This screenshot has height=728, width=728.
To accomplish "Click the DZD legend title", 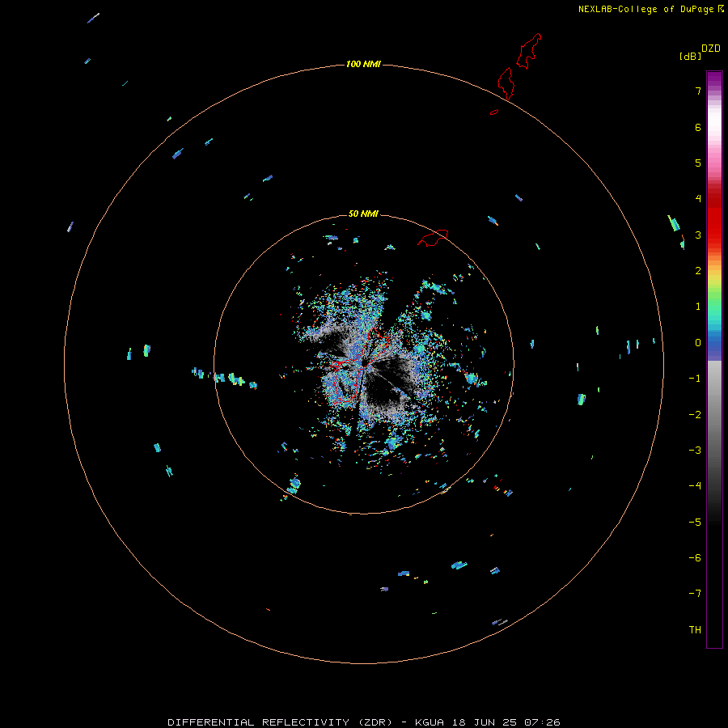I will [x=711, y=49].
